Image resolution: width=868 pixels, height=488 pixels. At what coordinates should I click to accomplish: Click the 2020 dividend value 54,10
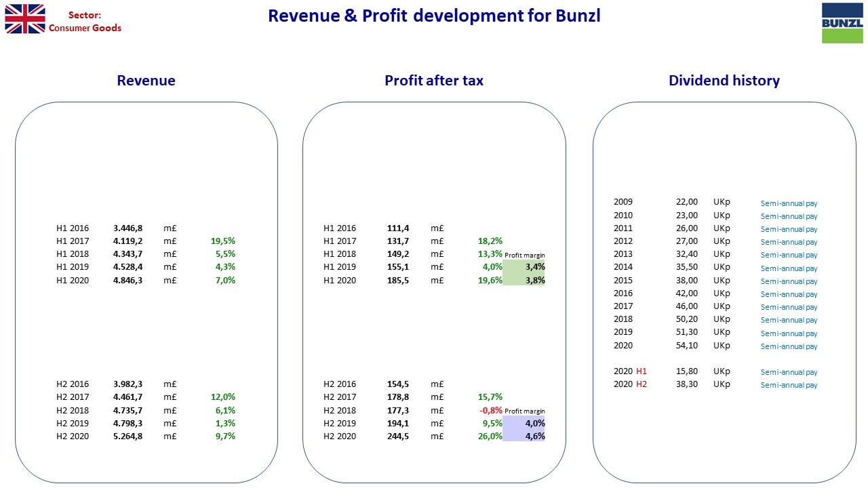click(x=687, y=345)
